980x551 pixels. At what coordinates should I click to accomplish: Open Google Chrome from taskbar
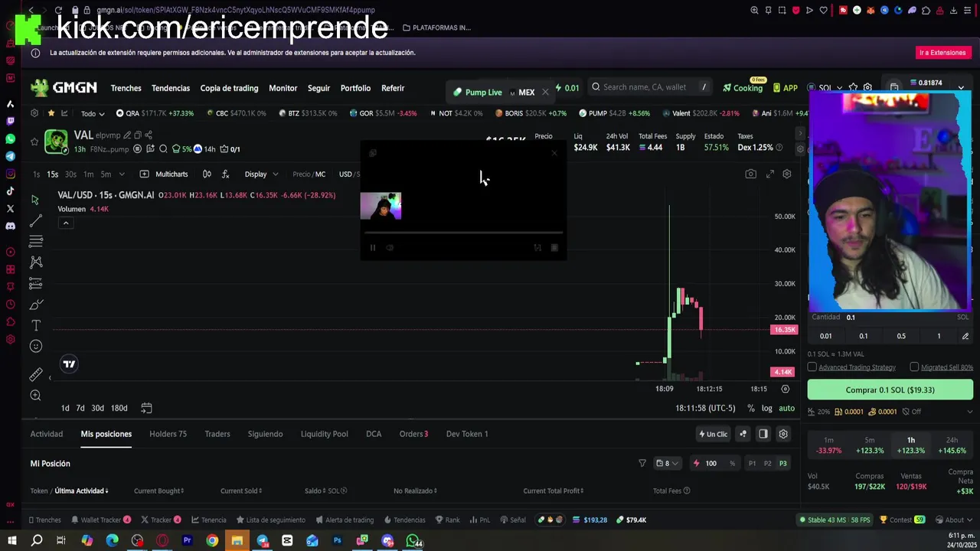pyautogui.click(x=212, y=541)
